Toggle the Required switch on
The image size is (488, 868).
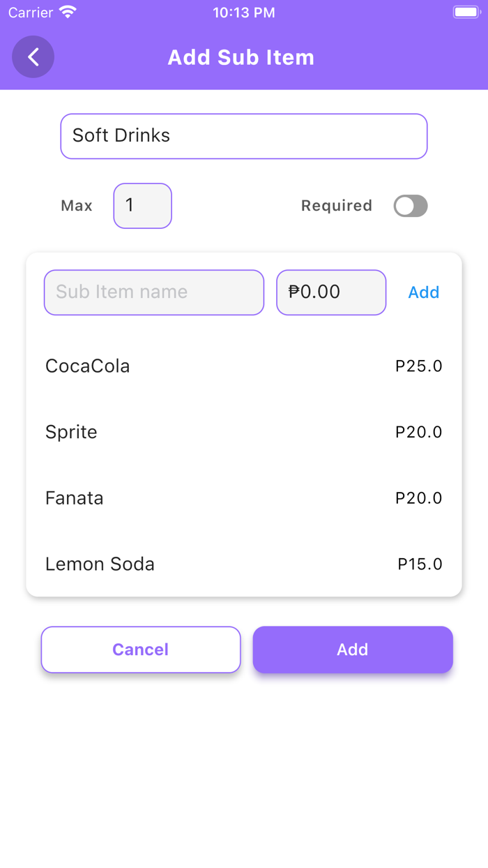pyautogui.click(x=410, y=206)
